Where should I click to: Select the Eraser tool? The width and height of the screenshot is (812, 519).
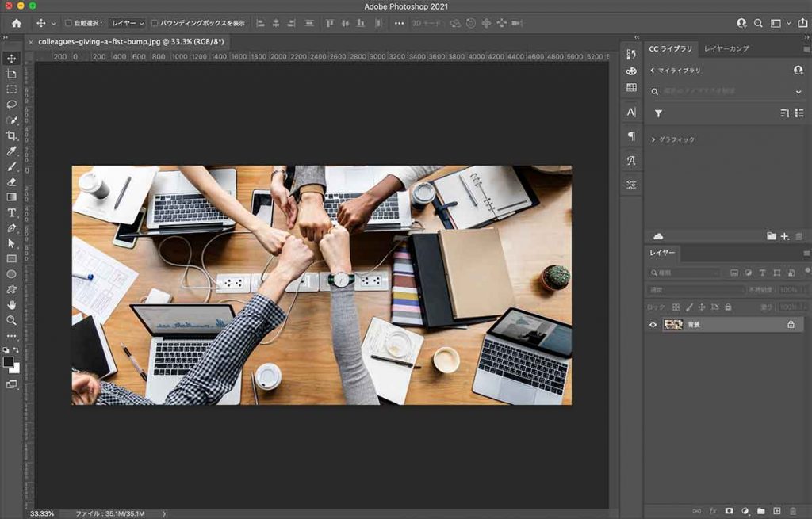coord(12,181)
